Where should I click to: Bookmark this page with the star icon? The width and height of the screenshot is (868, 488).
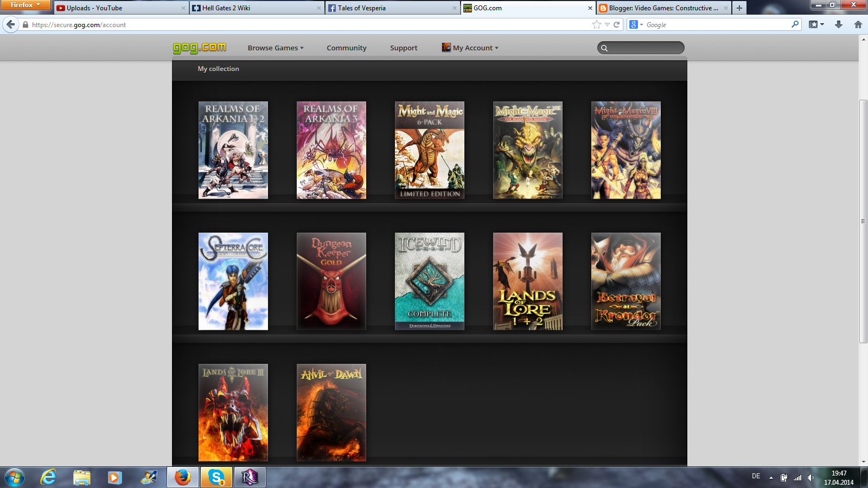597,24
